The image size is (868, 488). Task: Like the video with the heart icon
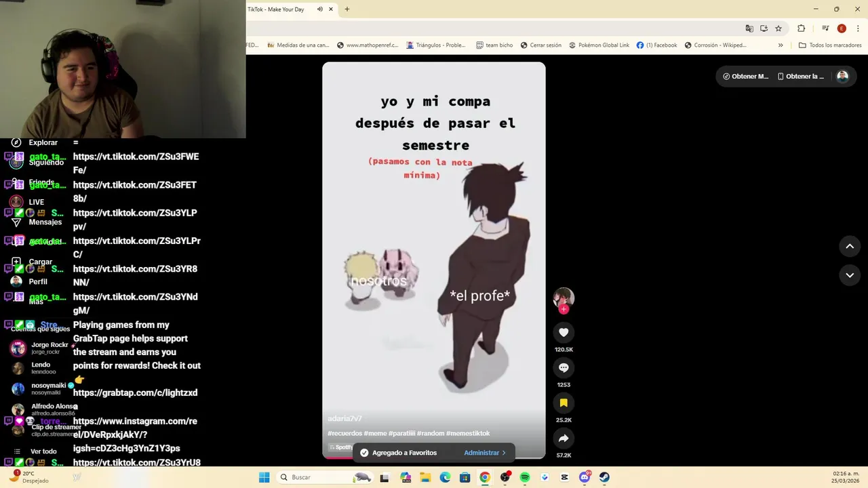564,332
